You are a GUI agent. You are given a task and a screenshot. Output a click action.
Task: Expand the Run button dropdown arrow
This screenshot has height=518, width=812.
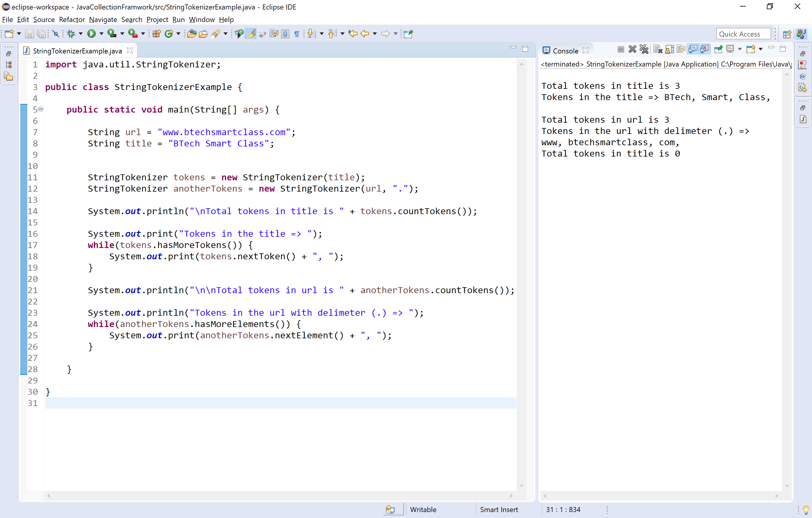pos(101,33)
